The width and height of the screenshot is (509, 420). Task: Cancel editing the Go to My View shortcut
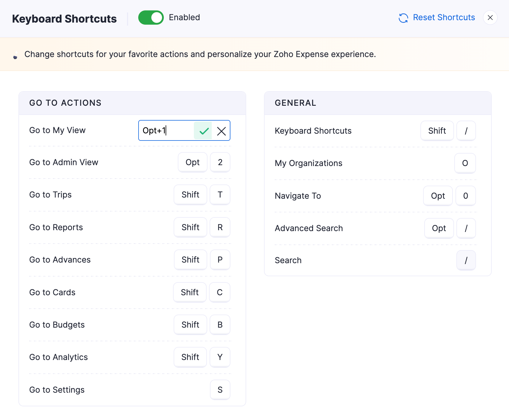click(221, 131)
